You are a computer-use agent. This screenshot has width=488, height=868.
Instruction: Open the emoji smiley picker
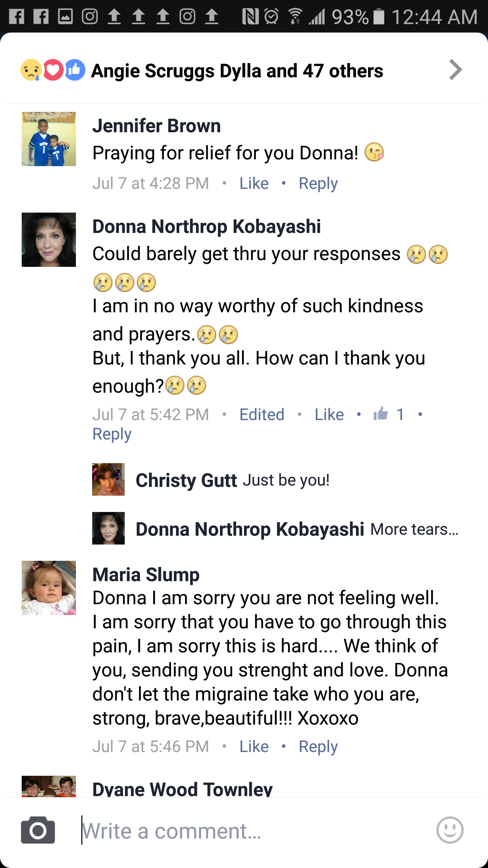point(450,830)
